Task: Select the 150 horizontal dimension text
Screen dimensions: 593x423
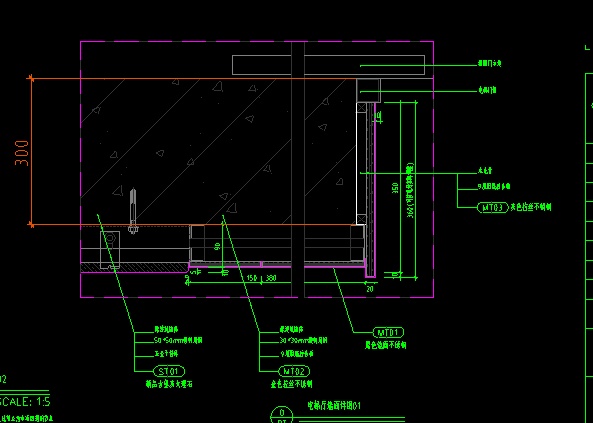Action: 252,278
